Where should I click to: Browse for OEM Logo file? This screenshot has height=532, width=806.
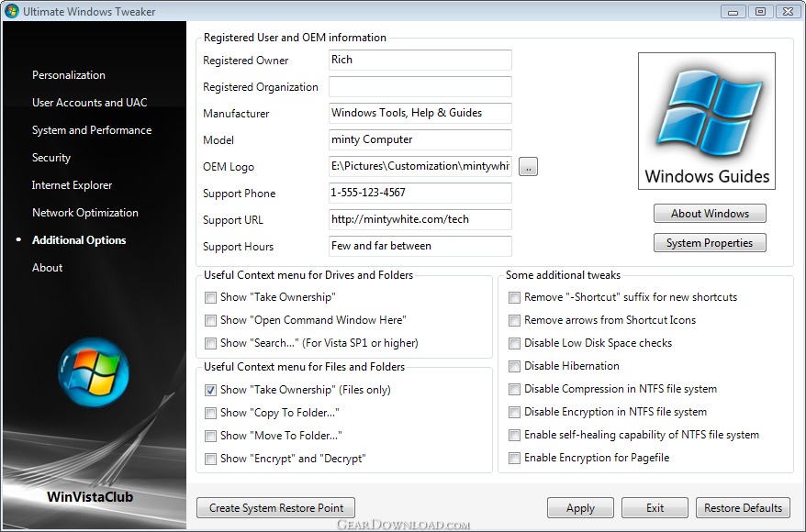click(x=528, y=166)
